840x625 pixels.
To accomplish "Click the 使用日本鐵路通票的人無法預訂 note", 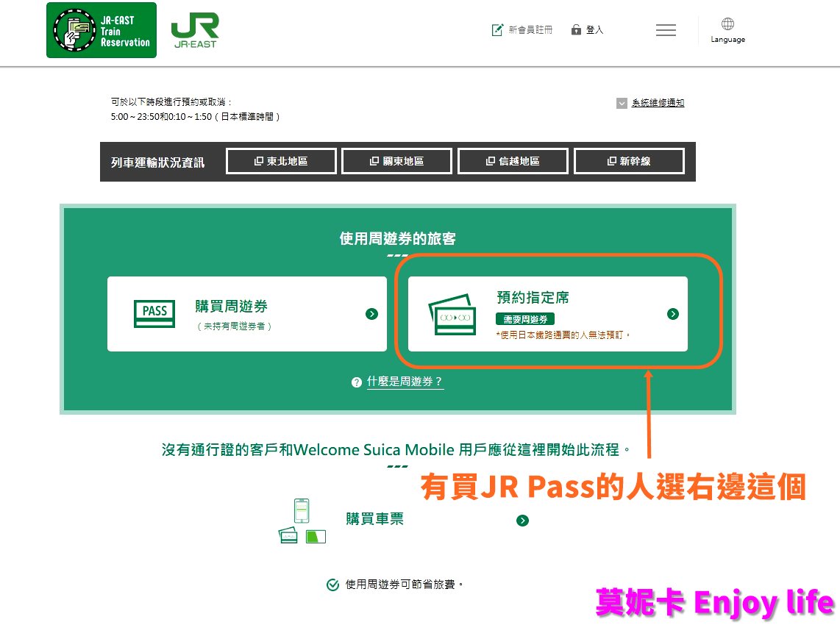I will 563,335.
